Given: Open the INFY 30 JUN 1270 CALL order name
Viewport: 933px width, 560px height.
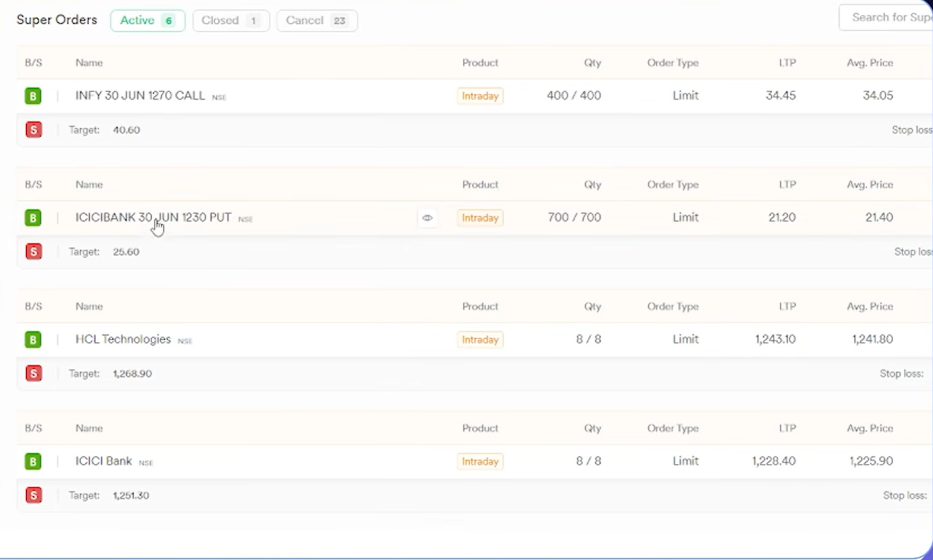Looking at the screenshot, I should (140, 96).
